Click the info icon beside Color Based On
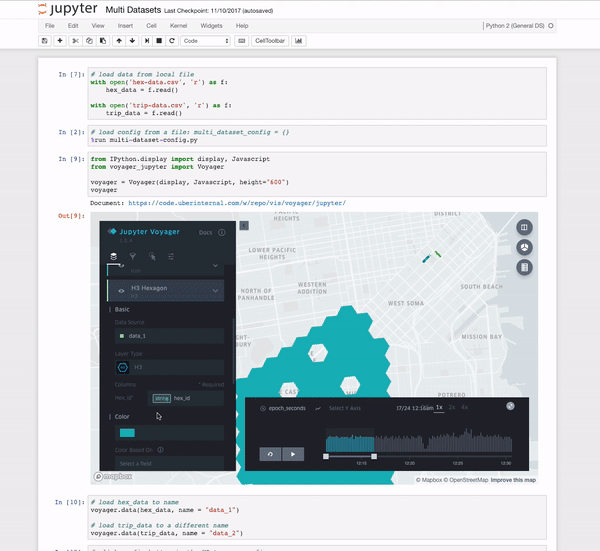 [x=160, y=450]
